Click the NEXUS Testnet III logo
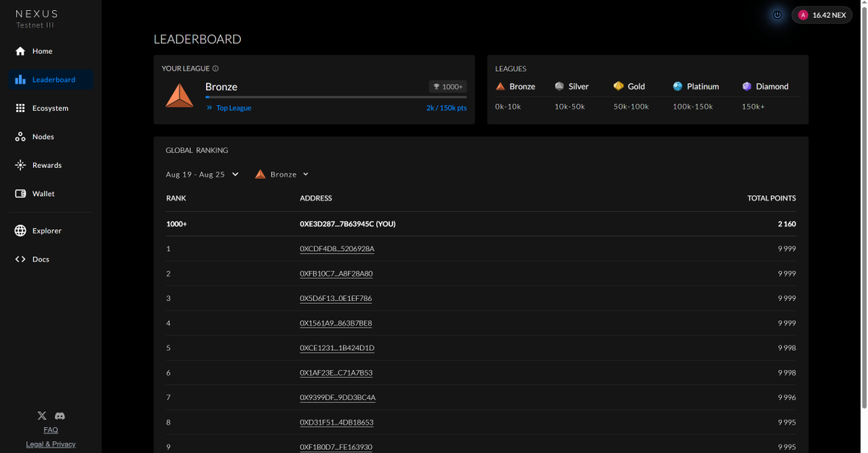Image resolution: width=868 pixels, height=453 pixels. [36, 19]
